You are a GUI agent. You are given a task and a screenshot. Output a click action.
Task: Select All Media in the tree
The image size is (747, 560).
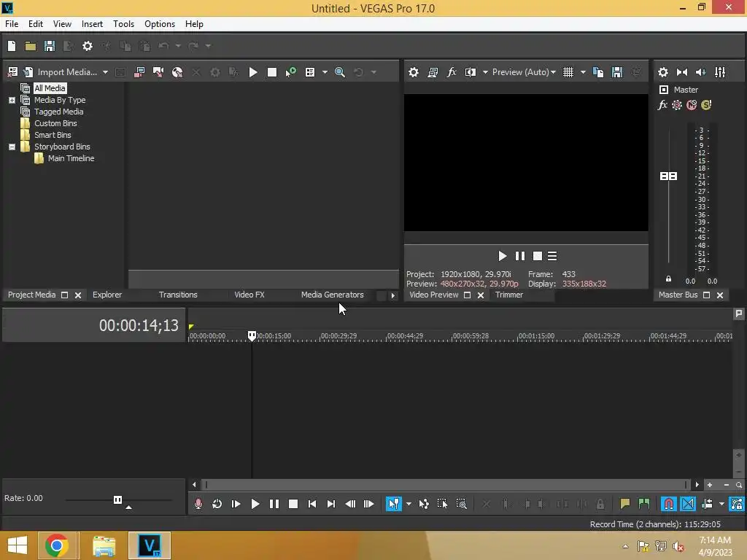click(50, 88)
